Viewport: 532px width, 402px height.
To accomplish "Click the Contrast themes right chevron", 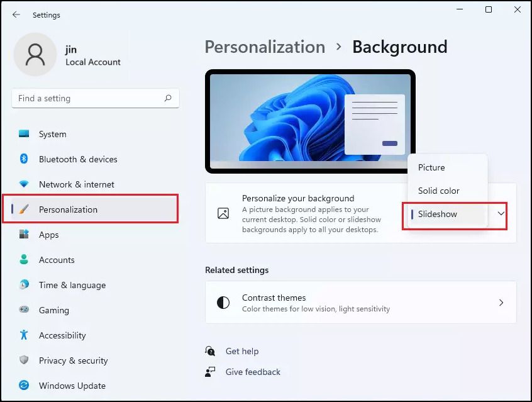I will 501,303.
